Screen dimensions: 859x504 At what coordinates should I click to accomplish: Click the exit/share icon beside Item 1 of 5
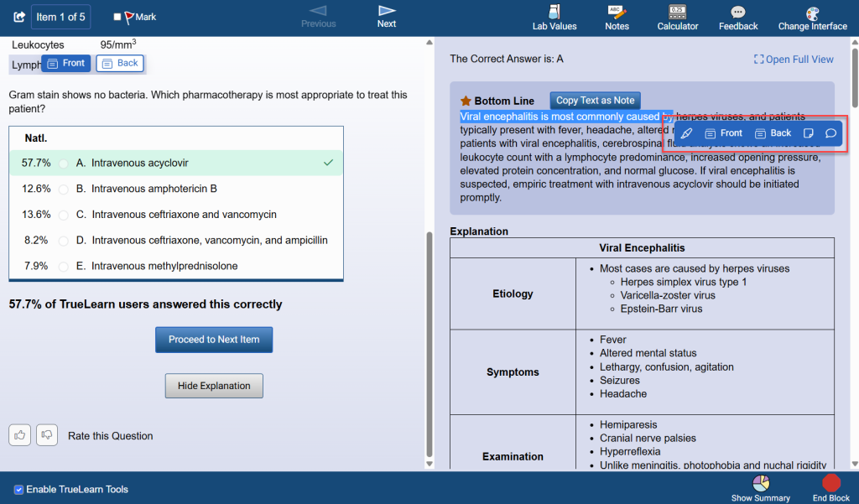(19, 17)
